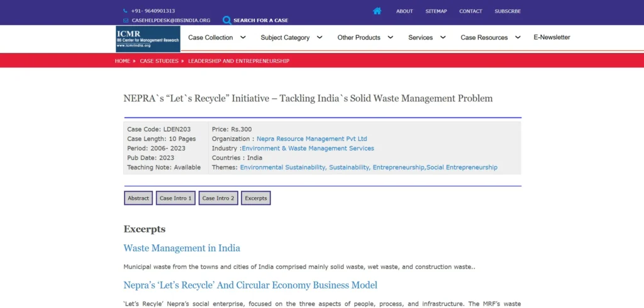Click the Waste Management in India heading
Screen dimensions: 644x308
[x=182, y=248]
